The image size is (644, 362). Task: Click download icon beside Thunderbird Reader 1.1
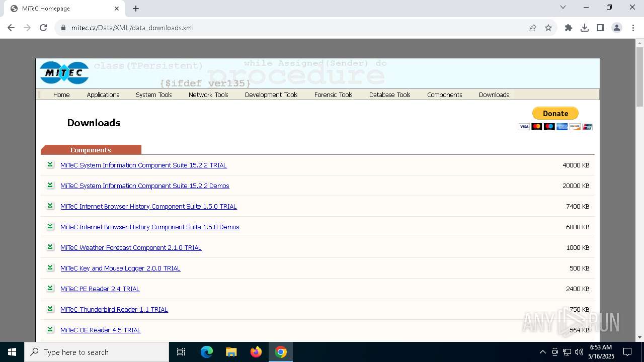click(50, 309)
